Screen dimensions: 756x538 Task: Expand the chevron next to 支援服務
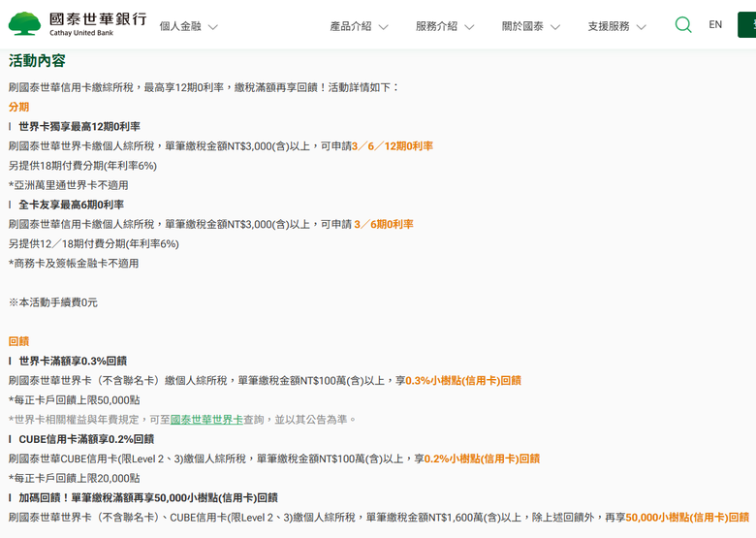click(642, 27)
